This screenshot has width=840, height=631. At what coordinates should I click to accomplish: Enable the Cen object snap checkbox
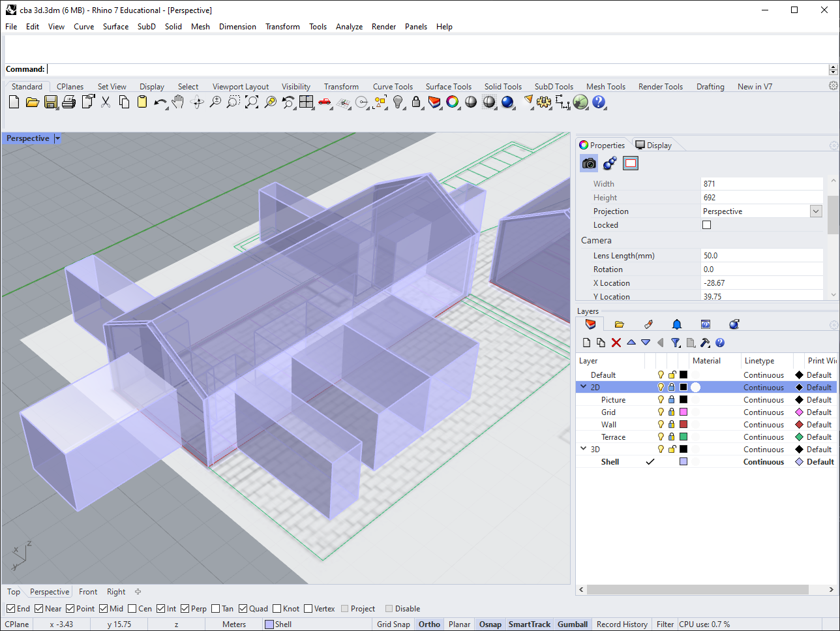tap(132, 609)
